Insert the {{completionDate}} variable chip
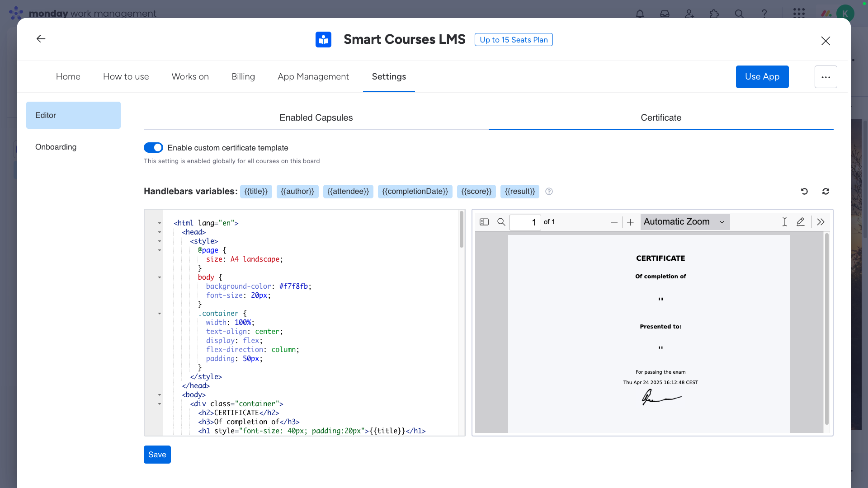868x488 pixels. 415,192
